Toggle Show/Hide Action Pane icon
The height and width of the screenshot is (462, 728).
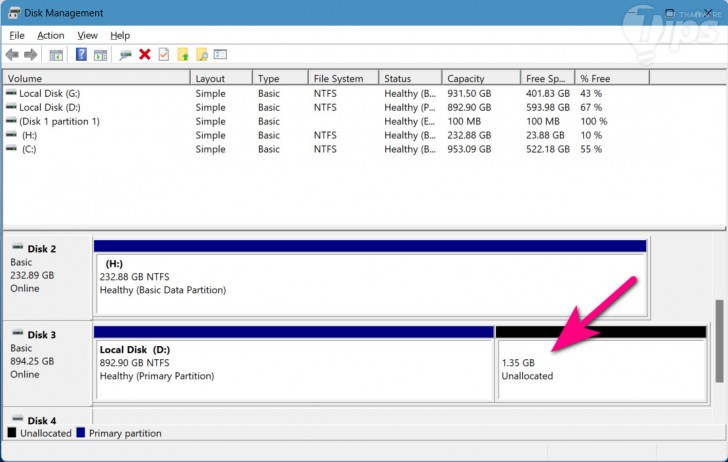coord(100,55)
